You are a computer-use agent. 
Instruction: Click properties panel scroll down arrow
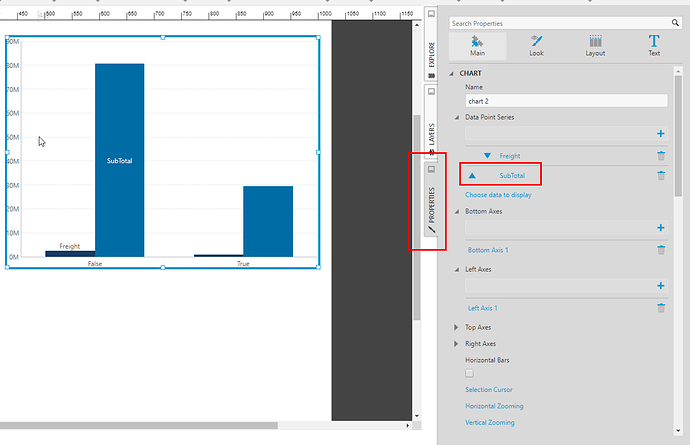tap(678, 431)
